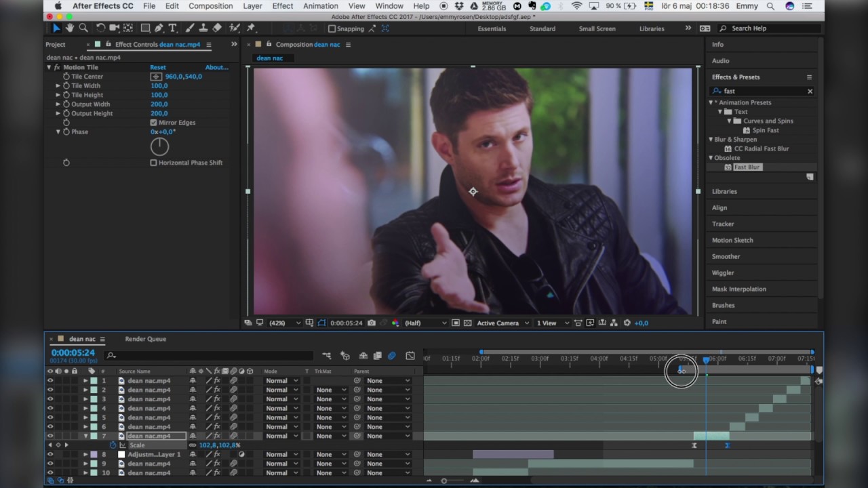Toggle the Phase stopwatch
Image resolution: width=868 pixels, height=488 pixels.
tap(66, 131)
